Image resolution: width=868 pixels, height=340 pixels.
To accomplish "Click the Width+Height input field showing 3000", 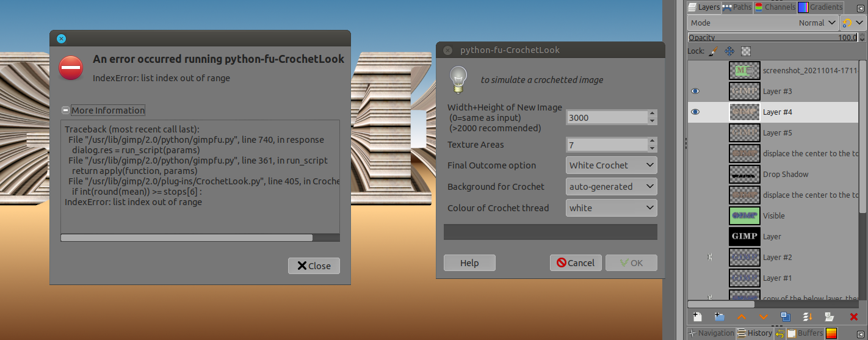I will click(607, 117).
